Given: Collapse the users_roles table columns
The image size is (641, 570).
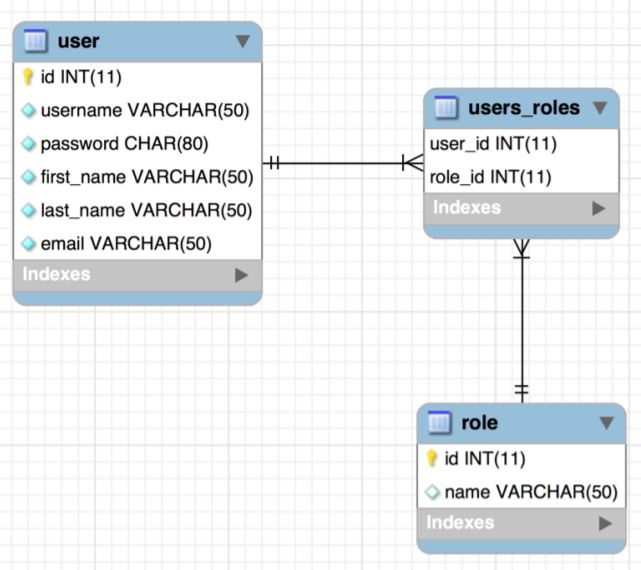Looking at the screenshot, I should pos(600,108).
